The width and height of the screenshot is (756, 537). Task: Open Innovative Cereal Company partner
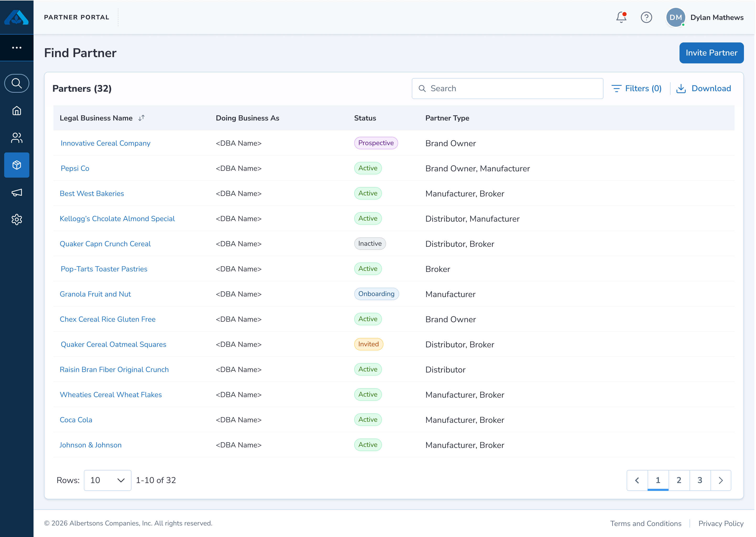click(x=106, y=143)
